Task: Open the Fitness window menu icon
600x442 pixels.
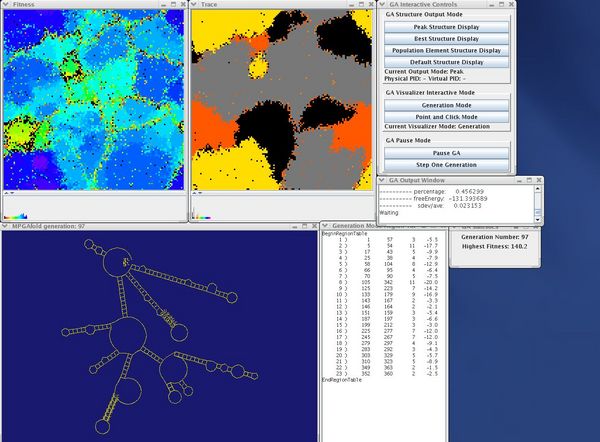Action: click(x=6, y=5)
